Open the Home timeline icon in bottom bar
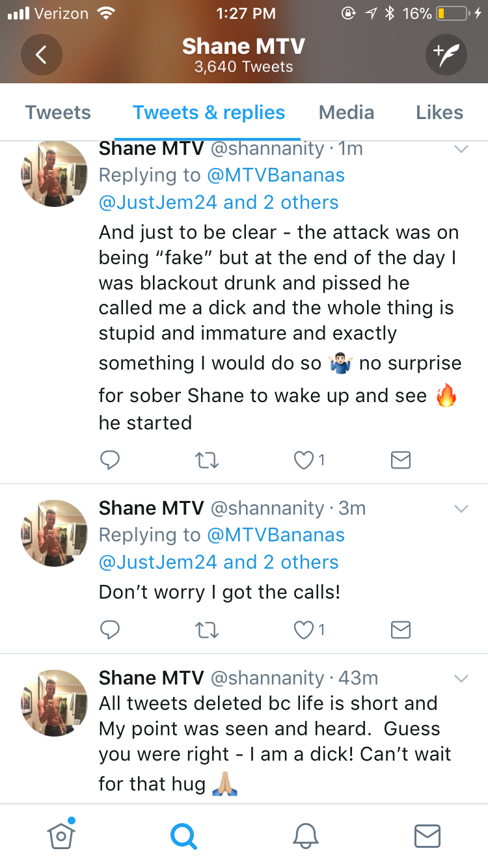This screenshot has width=488, height=868. tap(61, 835)
